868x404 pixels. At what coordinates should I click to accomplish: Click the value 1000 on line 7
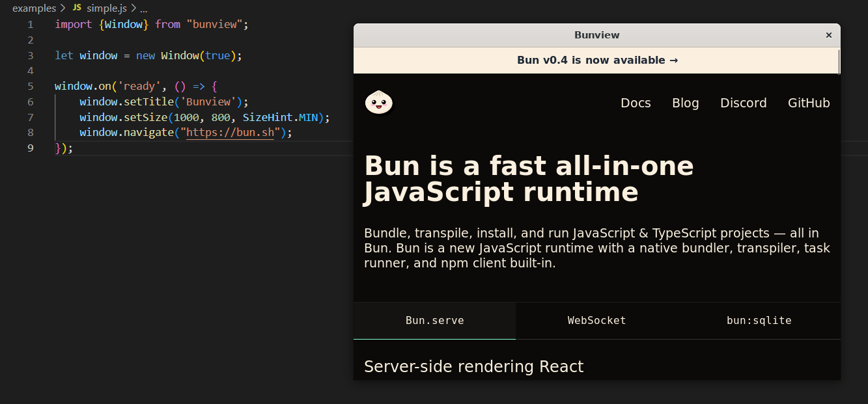(x=186, y=118)
